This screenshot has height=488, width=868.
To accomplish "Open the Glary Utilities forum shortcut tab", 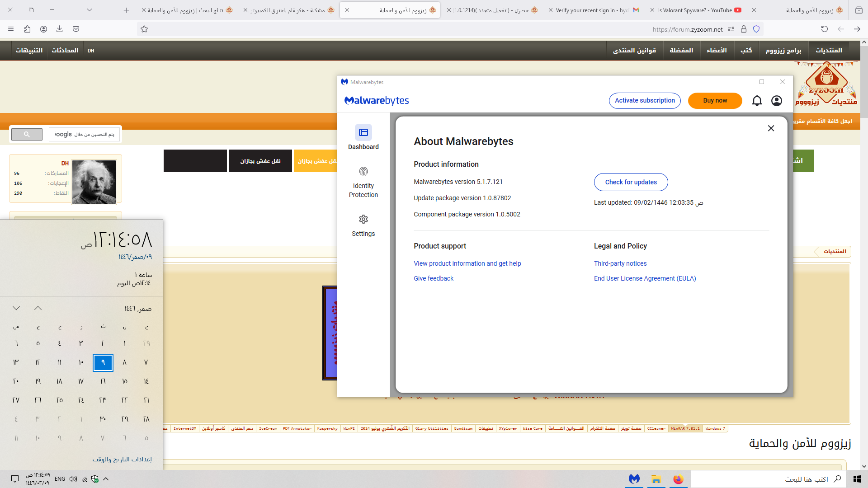I will (432, 428).
